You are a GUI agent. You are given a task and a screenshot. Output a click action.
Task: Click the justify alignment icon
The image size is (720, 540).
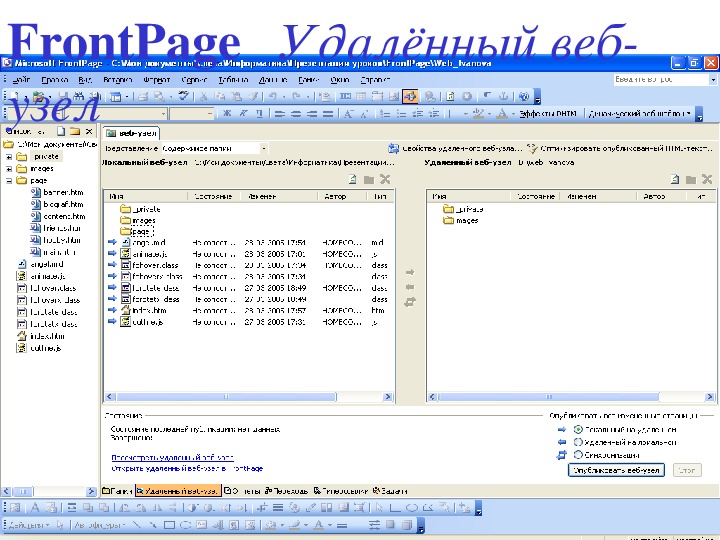click(x=327, y=113)
